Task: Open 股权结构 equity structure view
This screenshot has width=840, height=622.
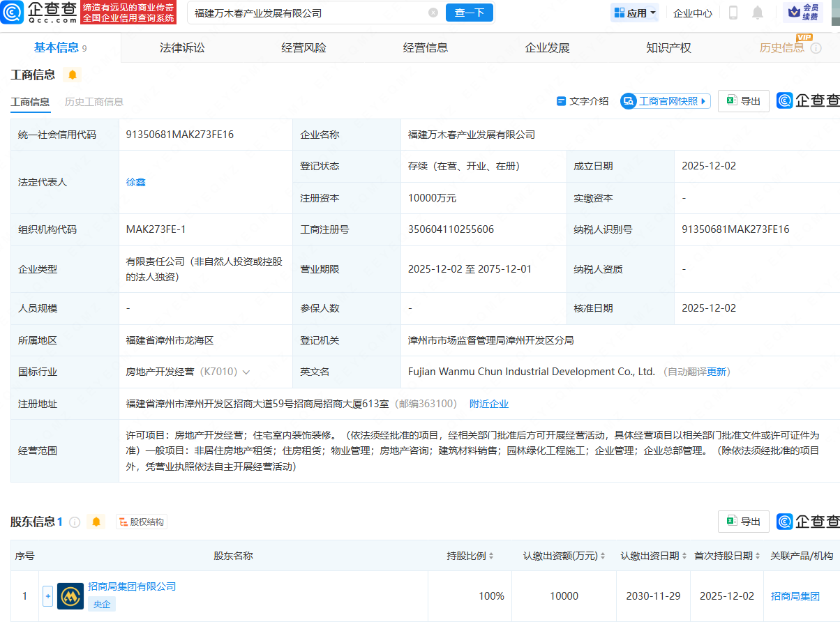Action: click(142, 522)
